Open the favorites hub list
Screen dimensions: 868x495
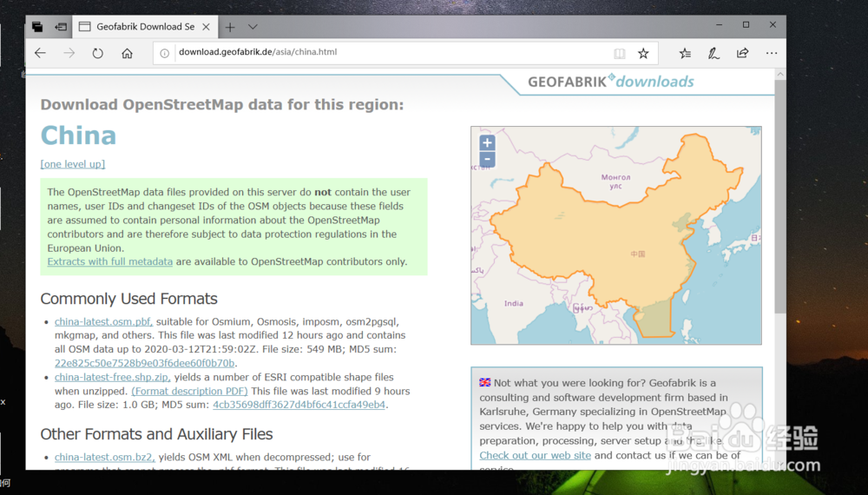tap(685, 53)
